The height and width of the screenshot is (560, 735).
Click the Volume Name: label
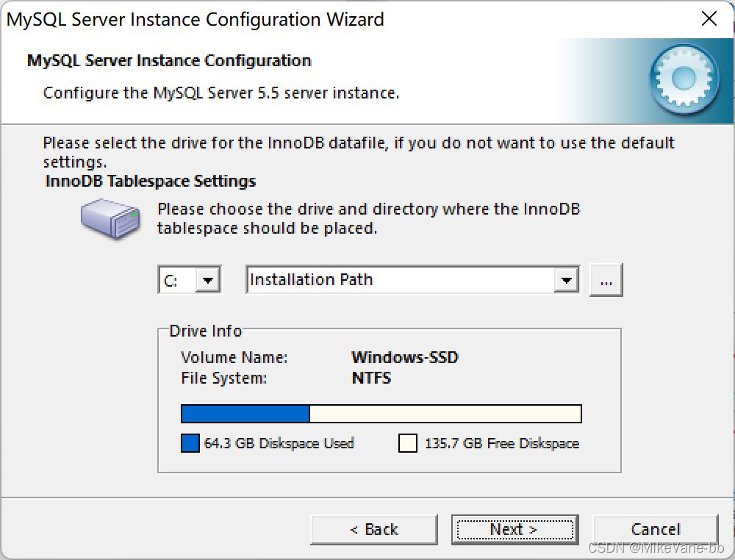[234, 358]
